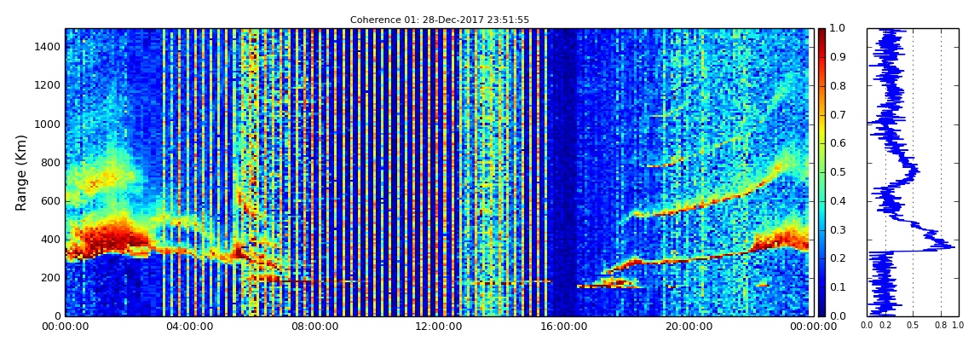Click the 08:00:00 time axis label
Screen dimensions: 980x347
tap(313, 326)
